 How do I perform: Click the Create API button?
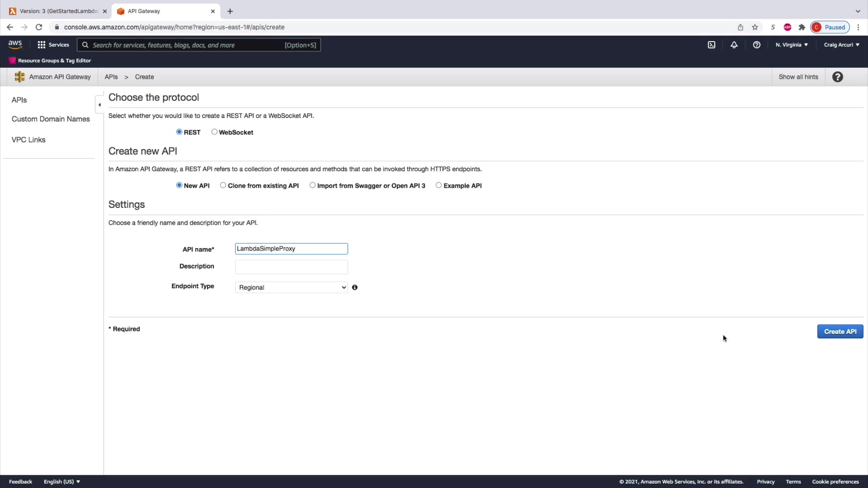[840, 331]
